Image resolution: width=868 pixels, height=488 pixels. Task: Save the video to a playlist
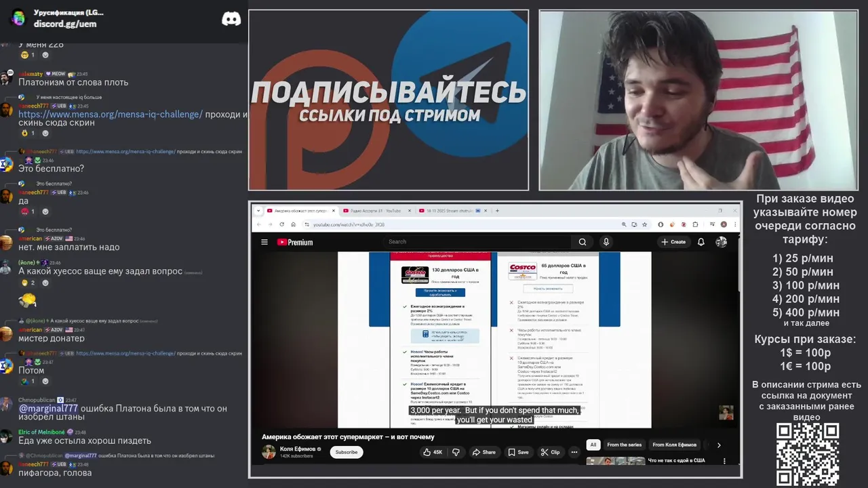519,452
